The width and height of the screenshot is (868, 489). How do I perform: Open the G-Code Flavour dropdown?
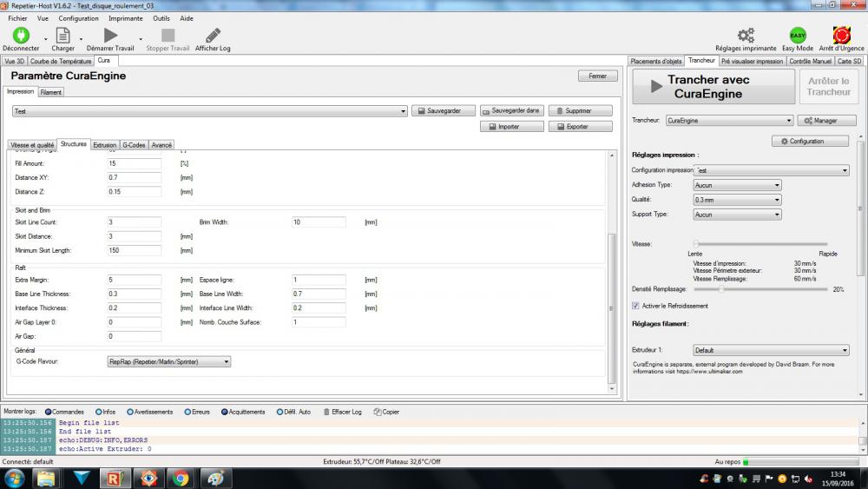(169, 361)
